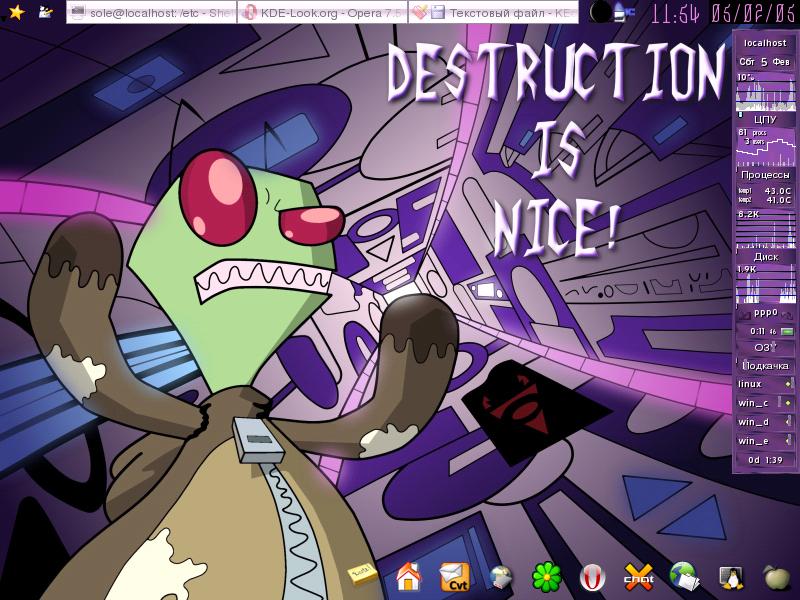Click the disk activity chart showing 8.2K
The width and height of the screenshot is (800, 600).
point(765,229)
